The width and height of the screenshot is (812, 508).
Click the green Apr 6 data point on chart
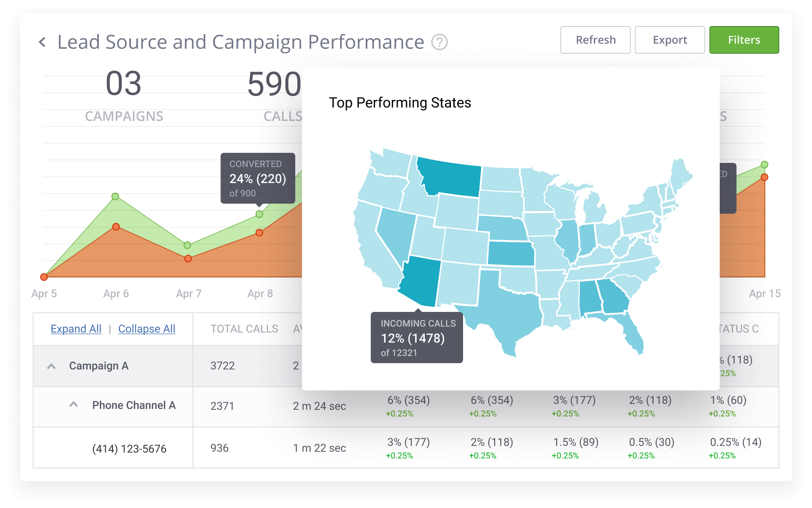pos(116,196)
